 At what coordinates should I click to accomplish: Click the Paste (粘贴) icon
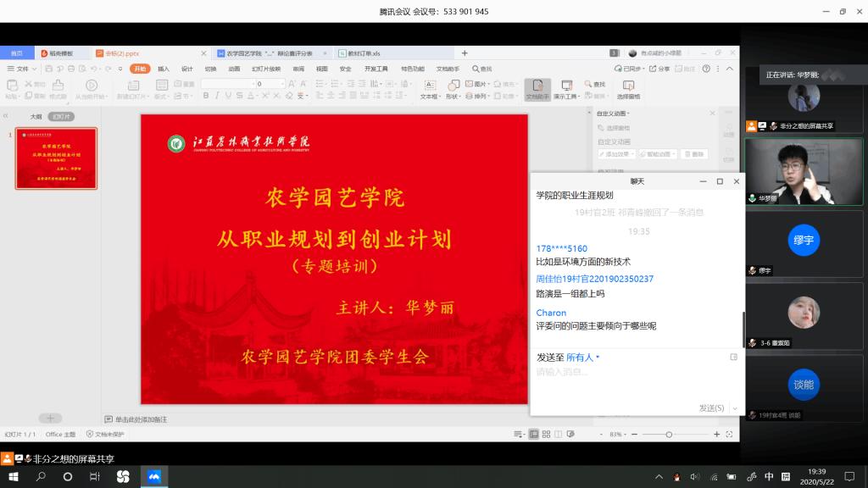point(12,86)
